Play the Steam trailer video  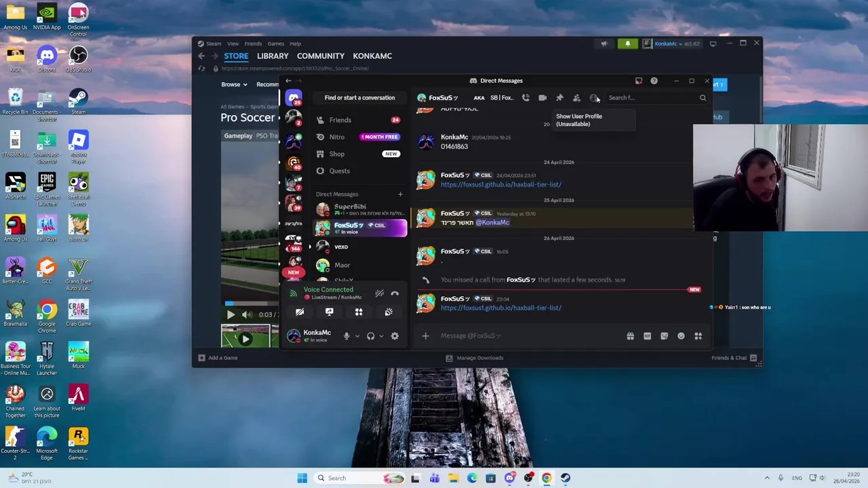coord(231,314)
